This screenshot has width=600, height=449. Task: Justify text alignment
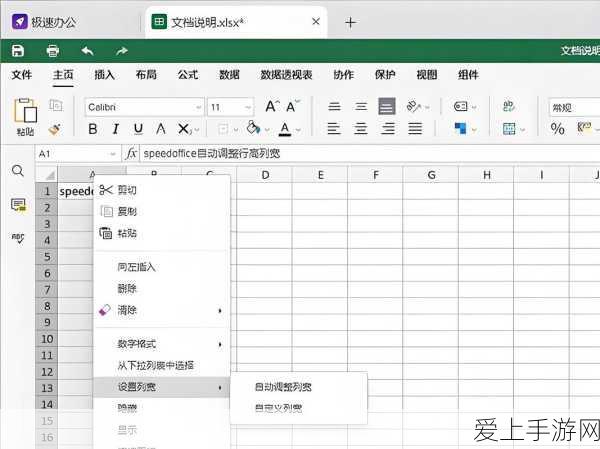[x=415, y=128]
